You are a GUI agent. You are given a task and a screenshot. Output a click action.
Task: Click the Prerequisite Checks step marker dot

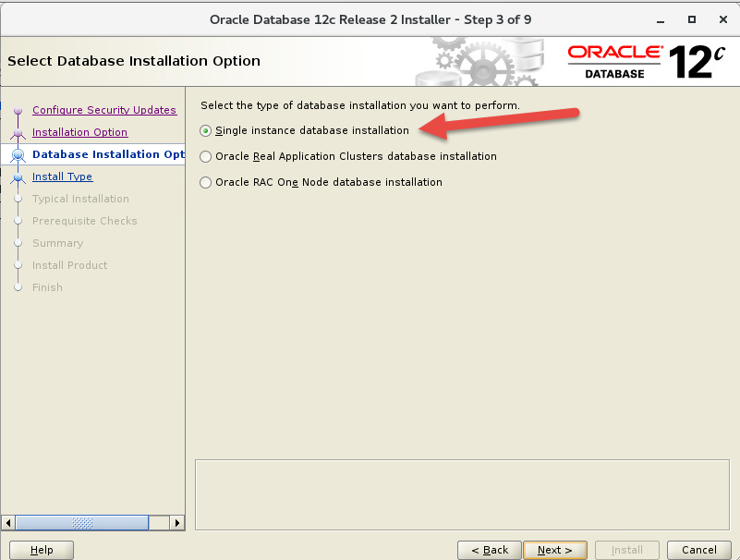[18, 221]
